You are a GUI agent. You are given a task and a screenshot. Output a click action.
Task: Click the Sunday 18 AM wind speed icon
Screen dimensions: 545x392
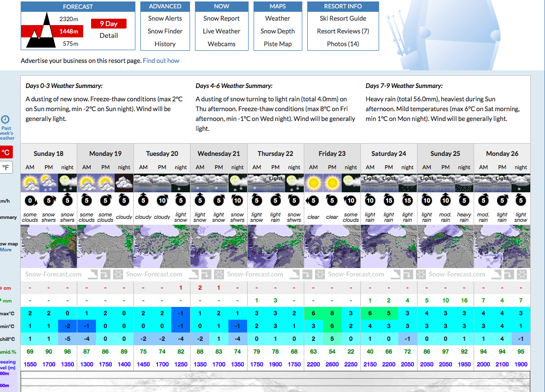tap(30, 200)
